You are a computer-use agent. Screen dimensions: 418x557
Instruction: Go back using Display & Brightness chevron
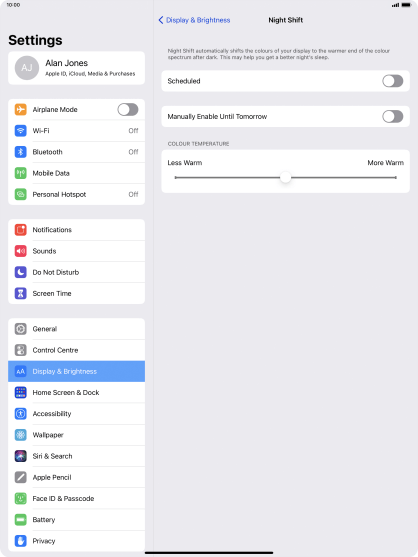point(194,20)
